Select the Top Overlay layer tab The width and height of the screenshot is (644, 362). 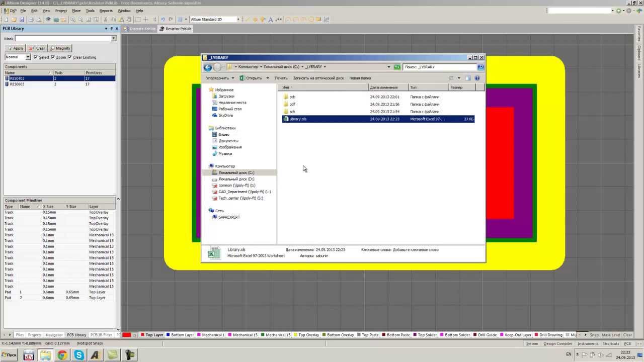(x=306, y=335)
